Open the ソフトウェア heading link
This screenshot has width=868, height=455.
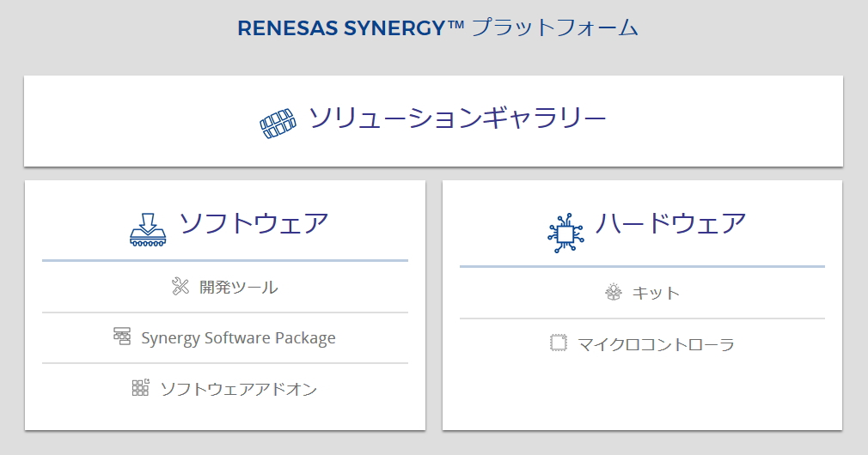click(x=254, y=223)
